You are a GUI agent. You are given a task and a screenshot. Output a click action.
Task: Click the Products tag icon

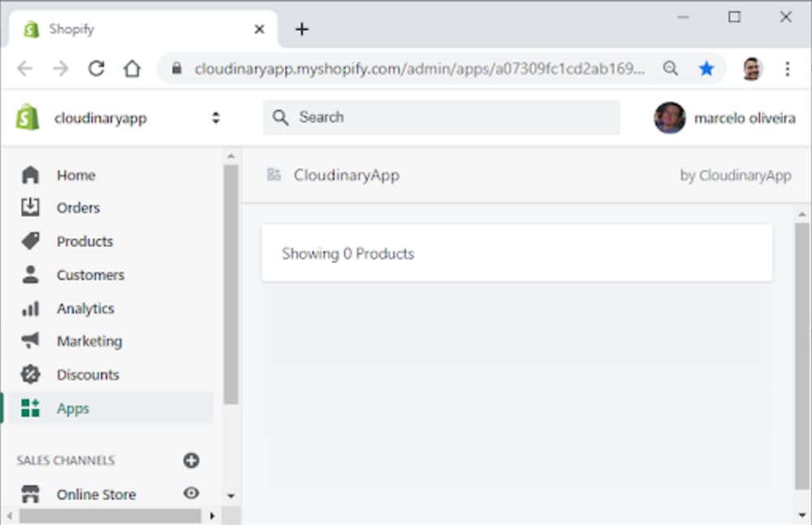coord(30,241)
